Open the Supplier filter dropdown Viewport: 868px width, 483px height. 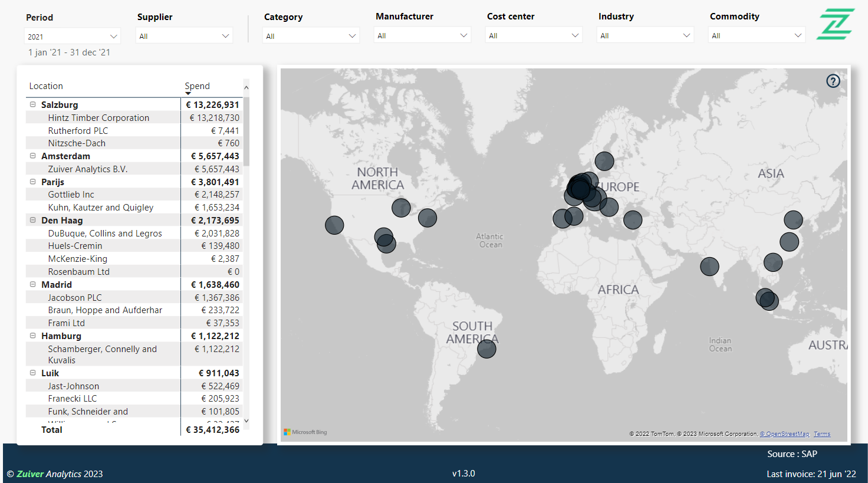pos(185,36)
